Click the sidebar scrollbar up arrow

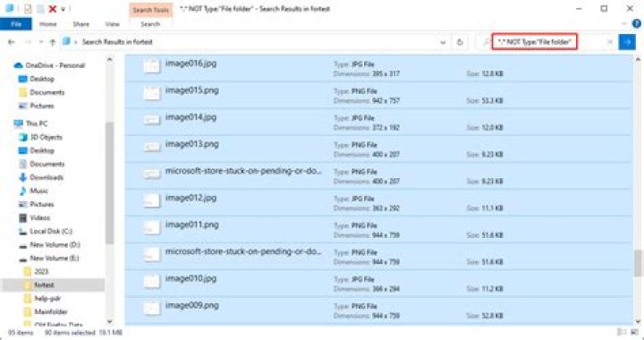tap(109, 60)
